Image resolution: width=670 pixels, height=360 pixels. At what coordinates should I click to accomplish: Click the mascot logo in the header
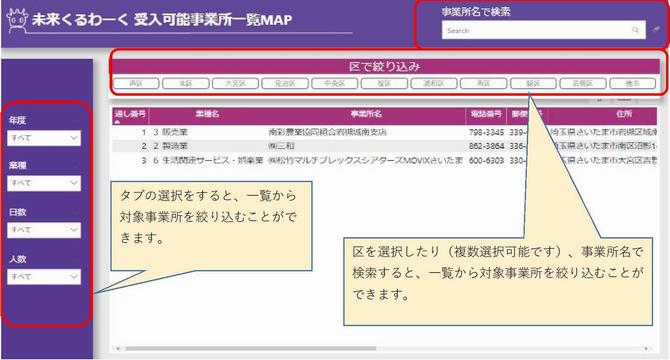17,20
